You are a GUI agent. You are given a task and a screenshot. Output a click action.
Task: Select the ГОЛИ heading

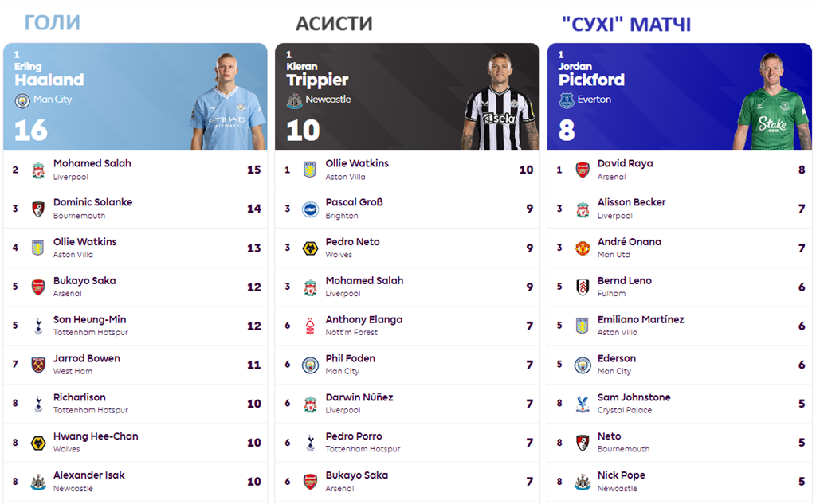pos(52,22)
